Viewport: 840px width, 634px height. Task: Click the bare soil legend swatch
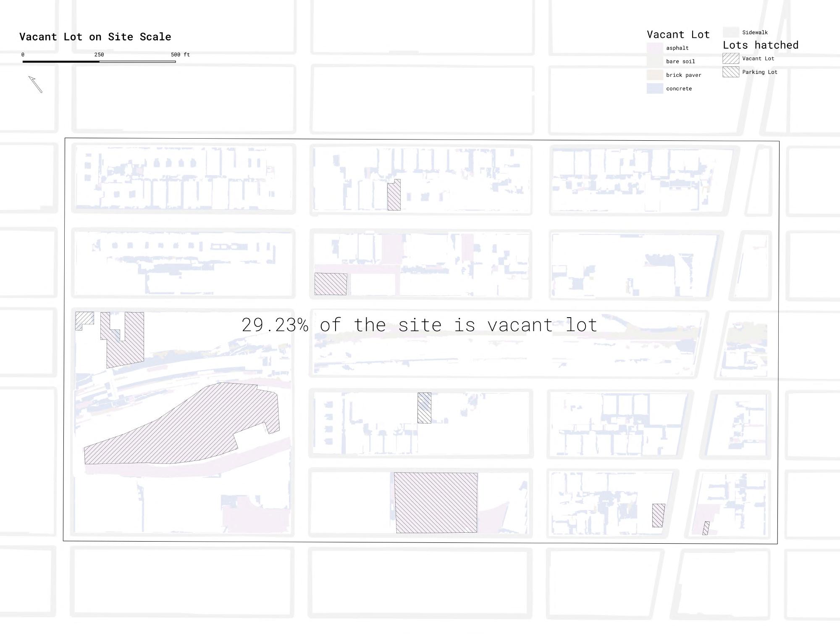(654, 61)
